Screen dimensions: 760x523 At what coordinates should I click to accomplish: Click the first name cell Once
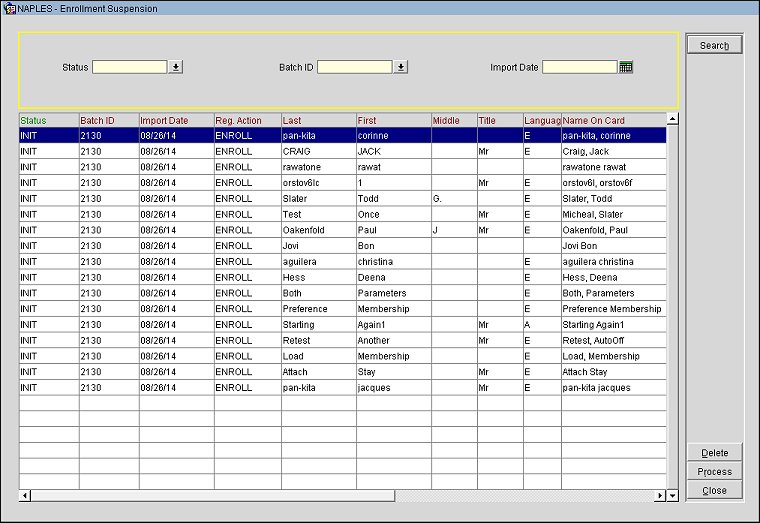click(x=394, y=214)
